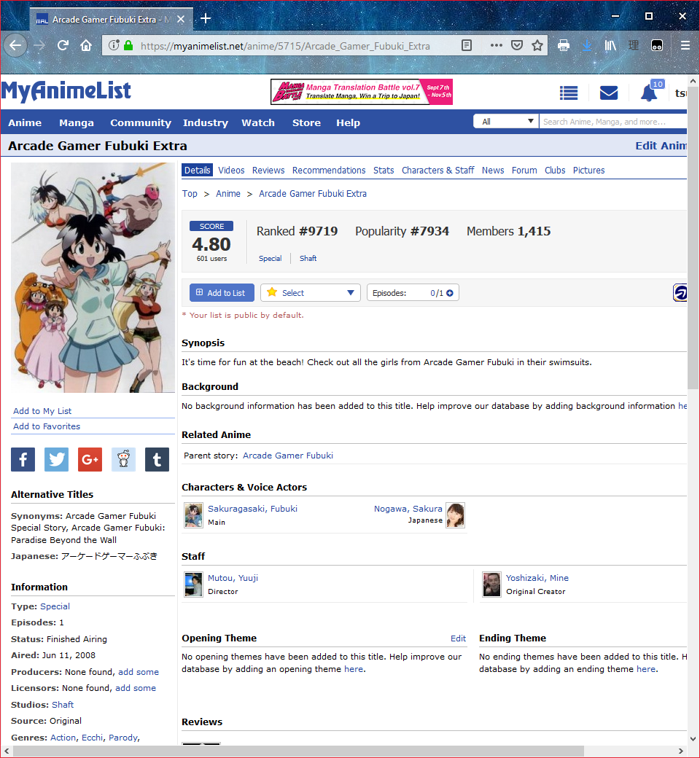Bookmark this page with the star icon
The width and height of the screenshot is (700, 758).
pos(537,45)
